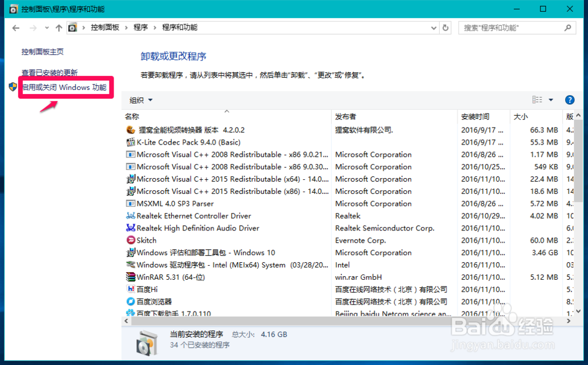Screen dimensions: 588x365
Task: Select Visual C++ 2015 (x64) icon
Action: (x=131, y=179)
